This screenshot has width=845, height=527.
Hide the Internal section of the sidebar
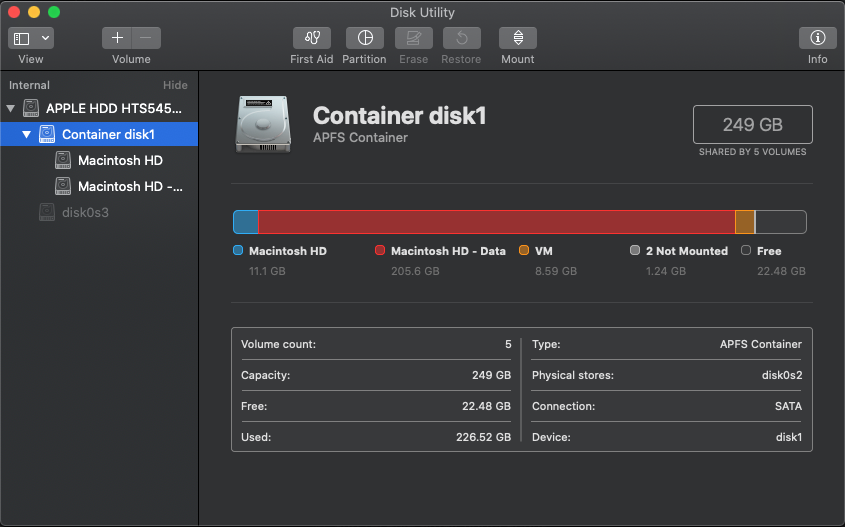[175, 85]
